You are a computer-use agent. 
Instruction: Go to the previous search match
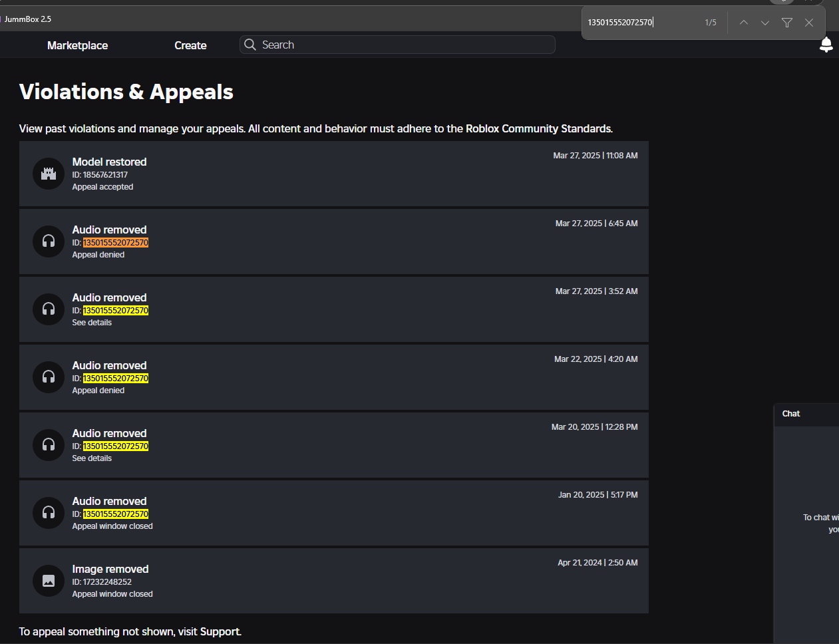[x=743, y=22]
